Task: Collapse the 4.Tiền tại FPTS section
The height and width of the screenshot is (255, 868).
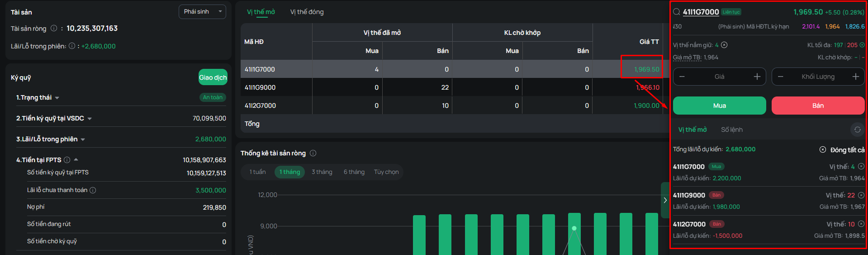Action: tap(76, 159)
